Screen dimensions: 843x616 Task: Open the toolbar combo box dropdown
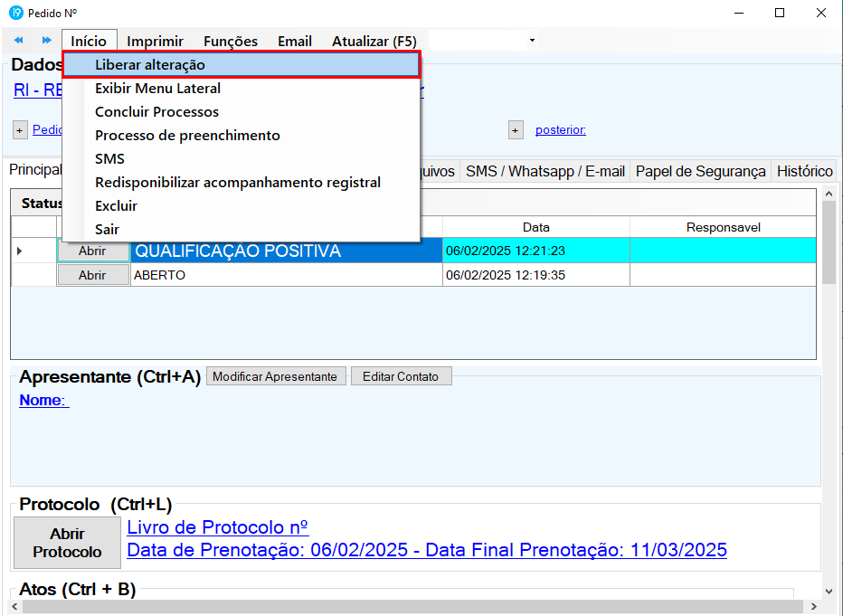tap(532, 41)
